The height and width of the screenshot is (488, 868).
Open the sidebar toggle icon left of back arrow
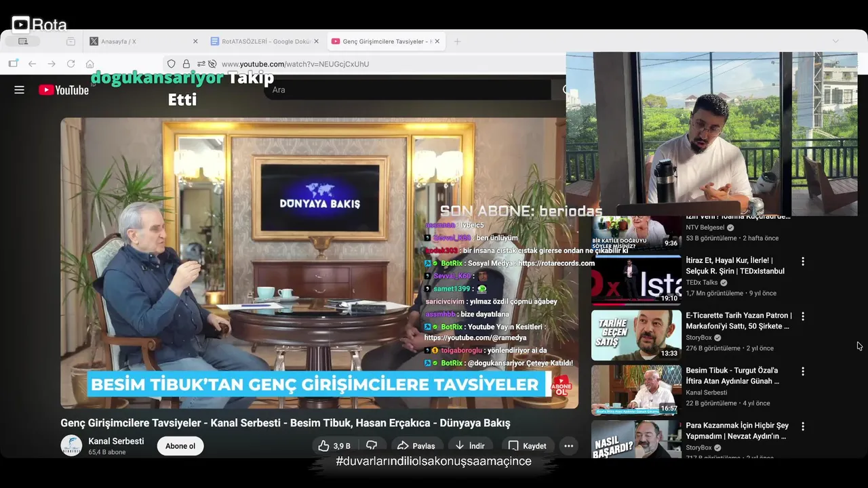(13, 64)
